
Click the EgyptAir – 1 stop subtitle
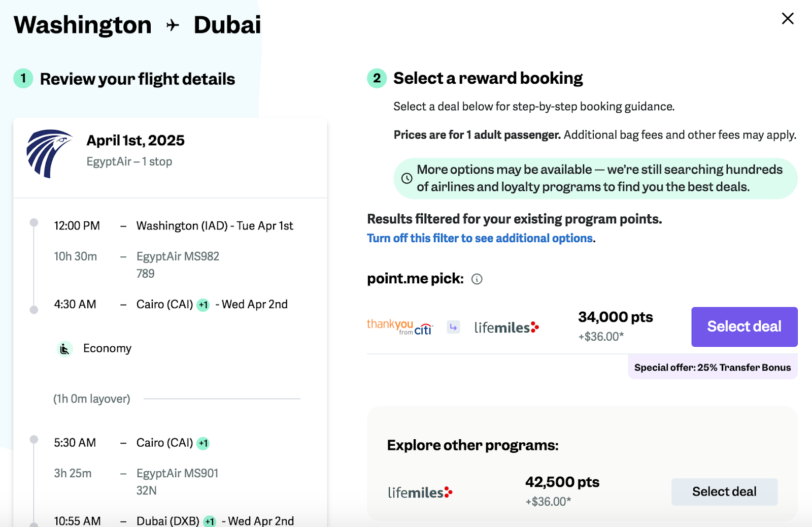coord(129,161)
